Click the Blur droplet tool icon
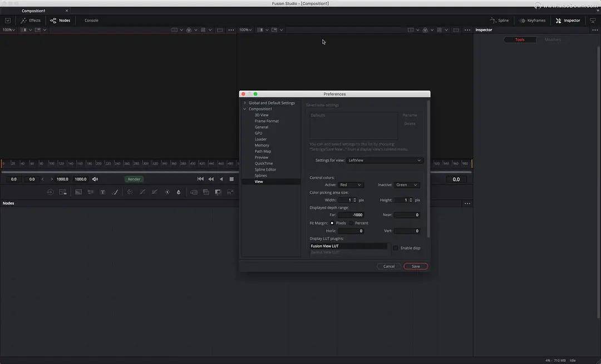 [179, 192]
